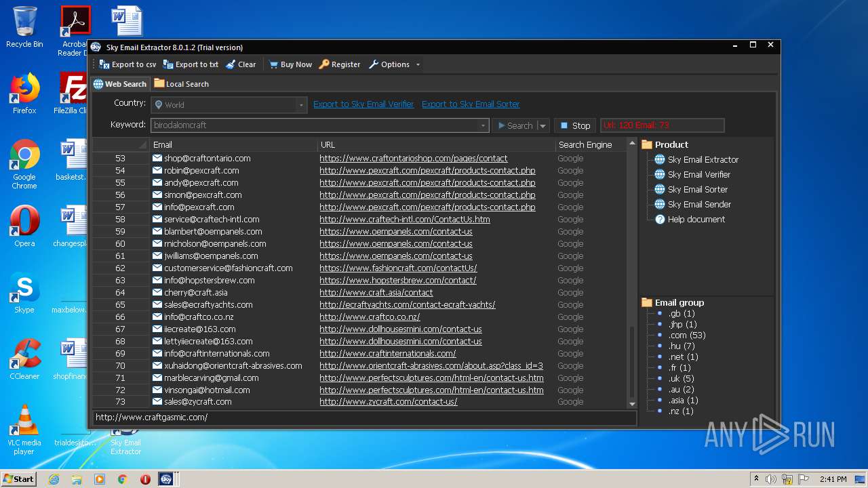
Task: Sort by the Email column header
Action: point(233,144)
